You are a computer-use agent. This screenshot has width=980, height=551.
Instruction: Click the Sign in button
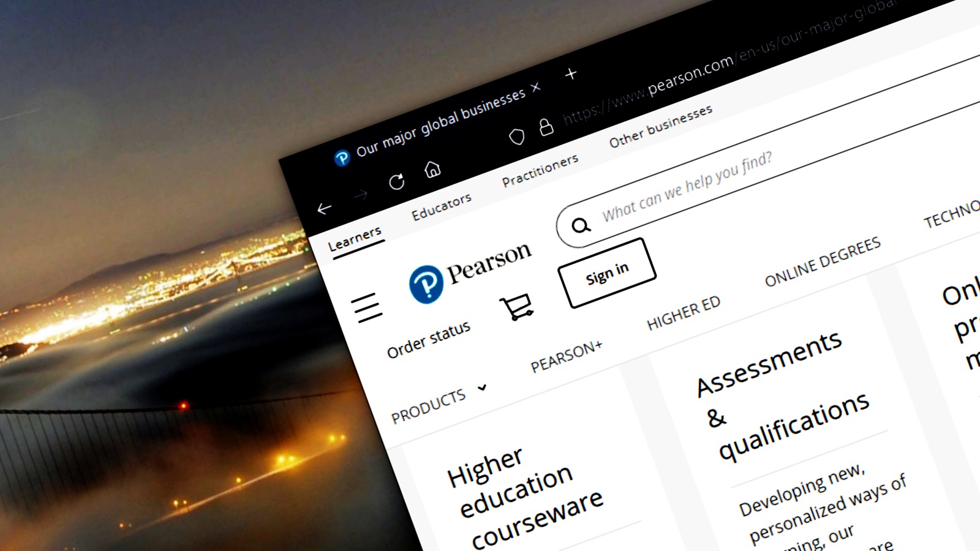(607, 273)
